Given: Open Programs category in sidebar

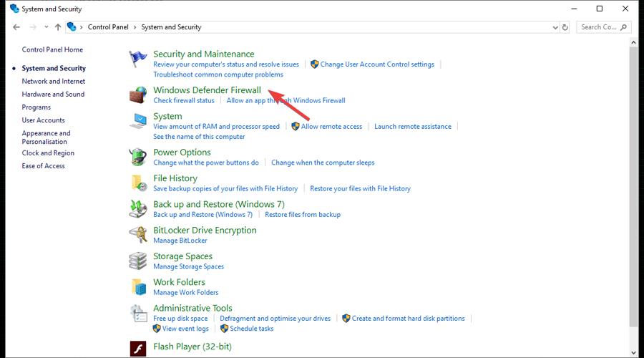Looking at the screenshot, I should point(36,107).
